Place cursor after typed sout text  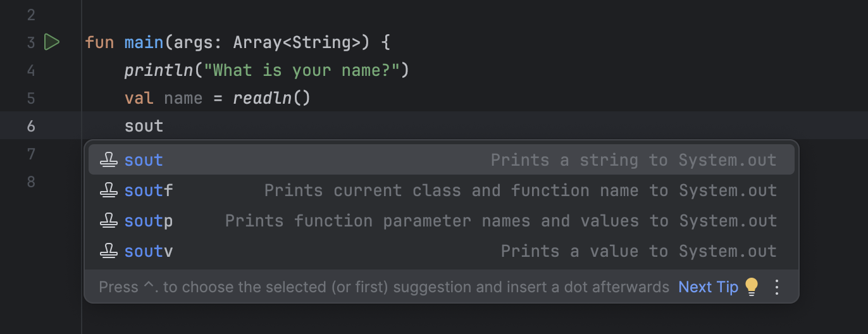coord(164,127)
